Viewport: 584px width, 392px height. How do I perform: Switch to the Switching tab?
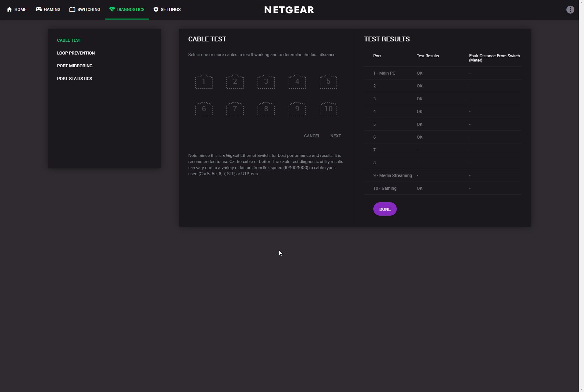85,9
